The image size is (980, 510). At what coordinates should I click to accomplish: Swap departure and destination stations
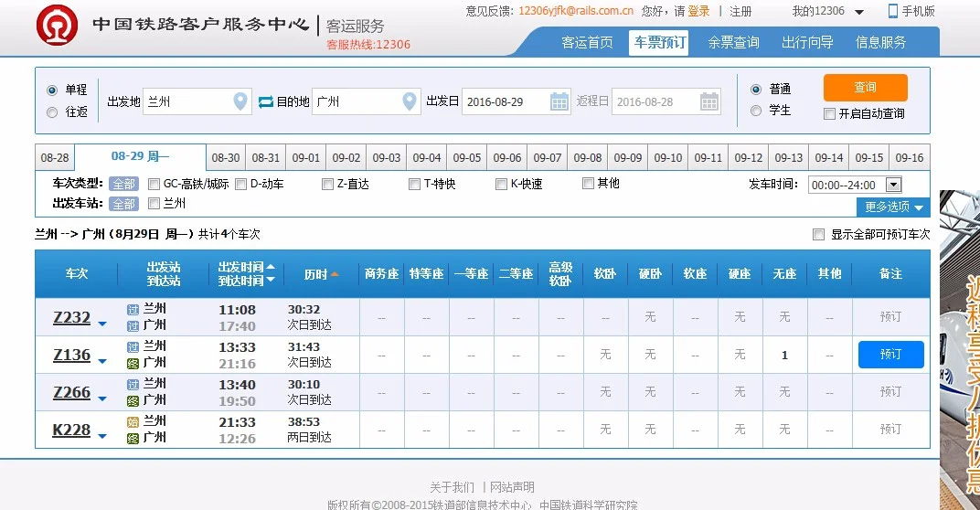tap(266, 101)
